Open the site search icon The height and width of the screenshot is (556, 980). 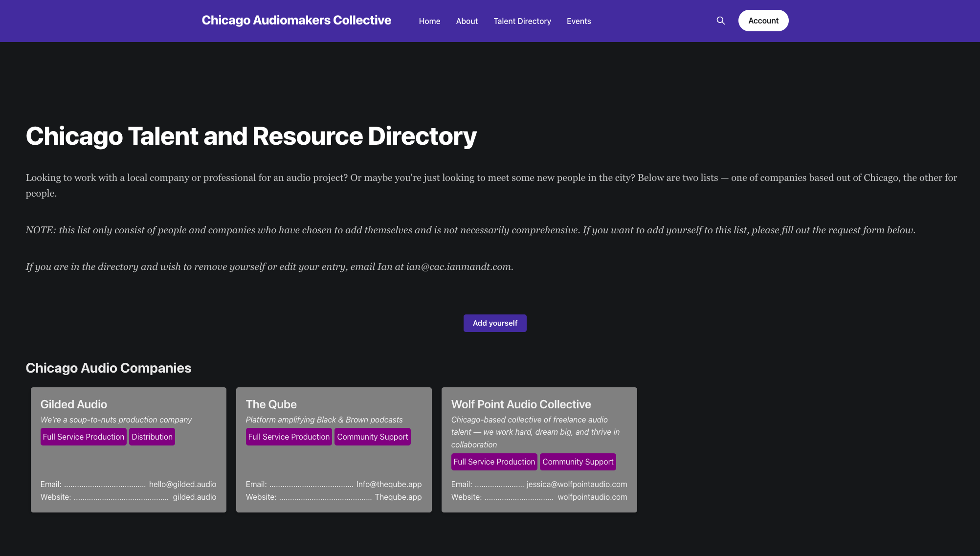(720, 21)
